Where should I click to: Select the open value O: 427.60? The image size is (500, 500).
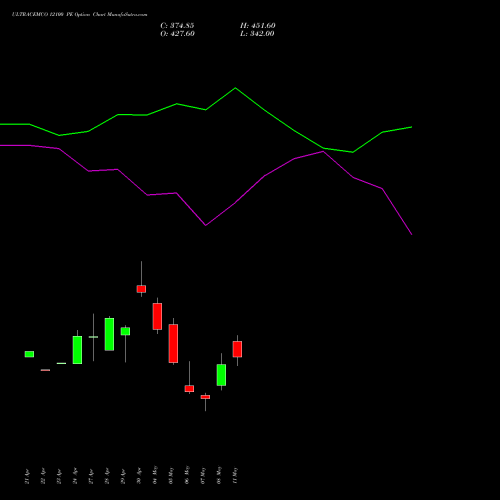[177, 34]
